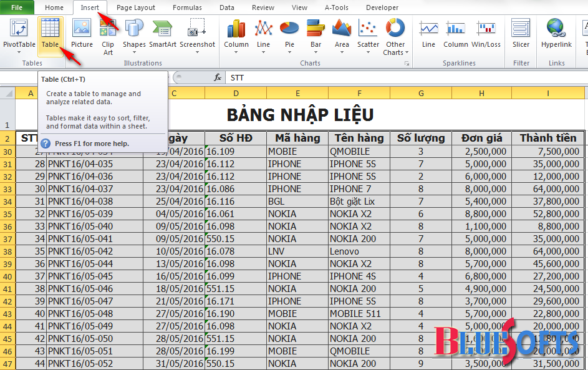588x370 pixels.
Task: Switch to the Home tab
Action: [x=54, y=7]
